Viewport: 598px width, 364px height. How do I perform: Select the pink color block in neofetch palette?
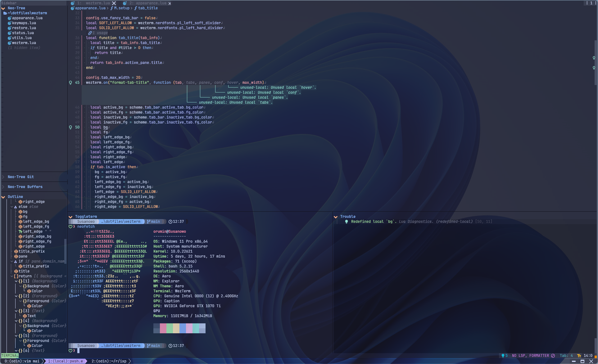pos(163,328)
